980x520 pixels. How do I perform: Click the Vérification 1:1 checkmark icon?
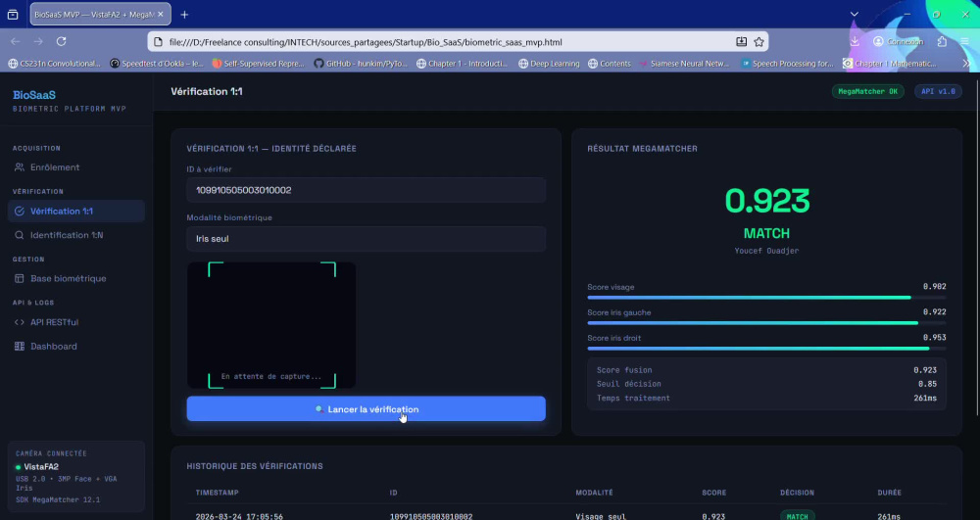20,211
